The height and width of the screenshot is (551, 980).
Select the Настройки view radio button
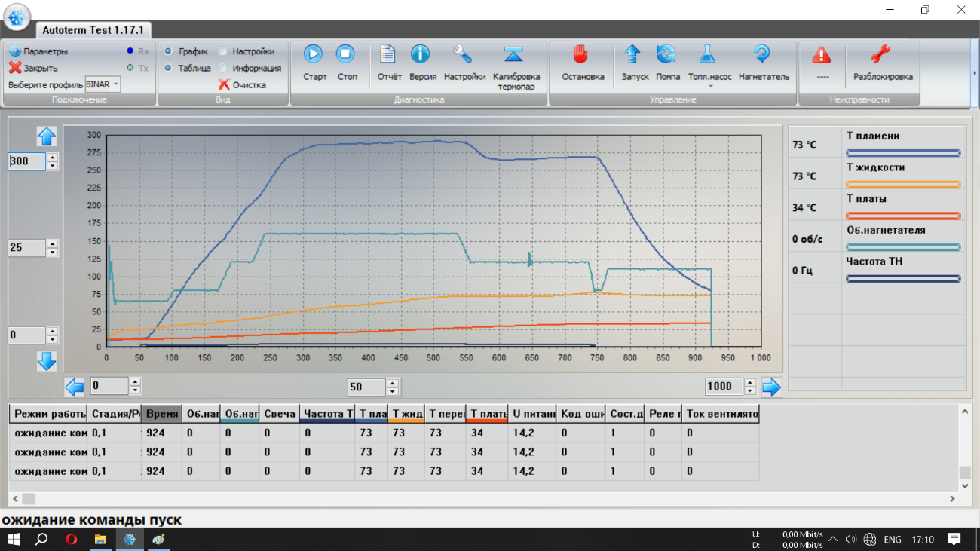(x=222, y=51)
